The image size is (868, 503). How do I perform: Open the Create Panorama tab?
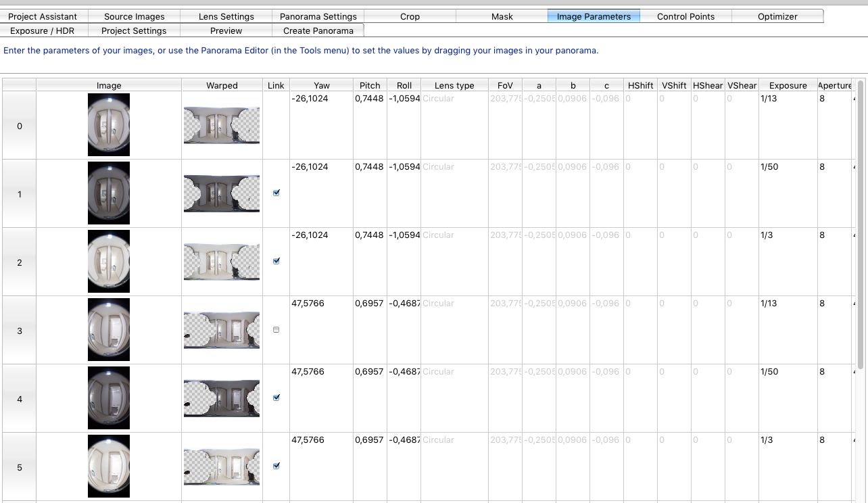click(318, 30)
